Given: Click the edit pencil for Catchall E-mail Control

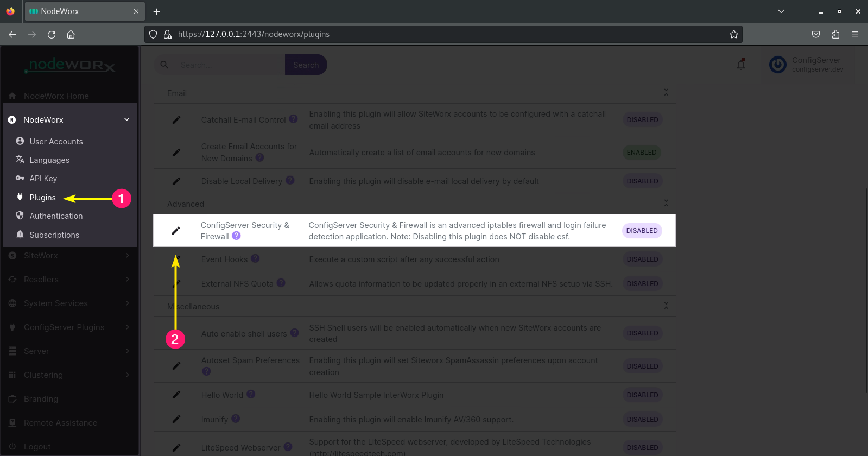Looking at the screenshot, I should (x=176, y=120).
